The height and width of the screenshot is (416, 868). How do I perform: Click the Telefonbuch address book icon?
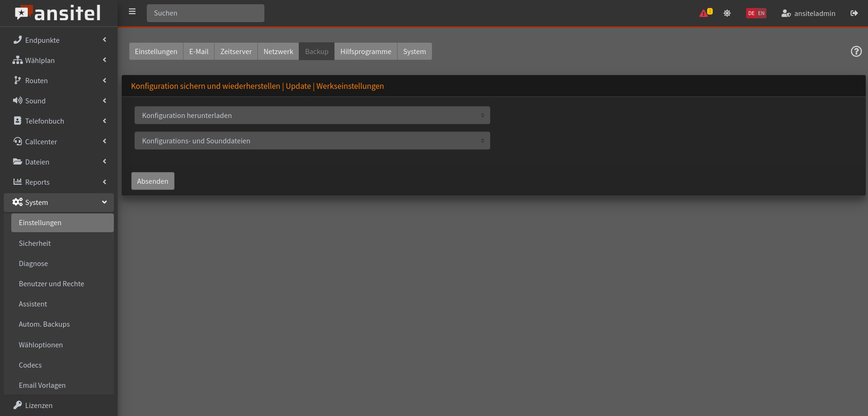(17, 121)
